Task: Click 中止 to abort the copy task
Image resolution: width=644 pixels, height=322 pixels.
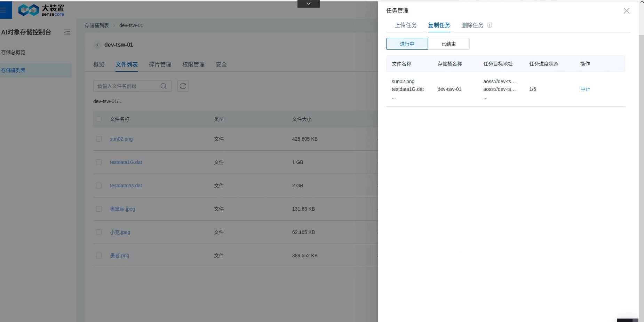Action: point(585,89)
